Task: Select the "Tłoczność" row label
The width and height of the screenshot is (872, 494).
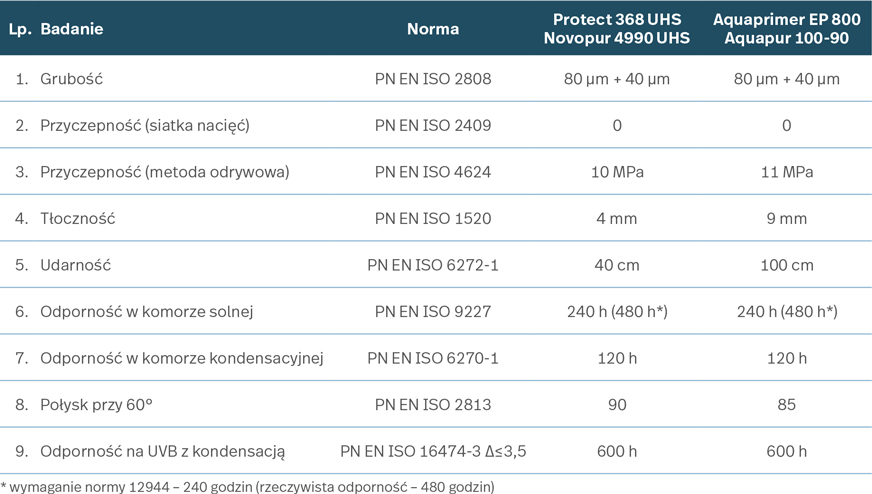Action: tap(78, 219)
